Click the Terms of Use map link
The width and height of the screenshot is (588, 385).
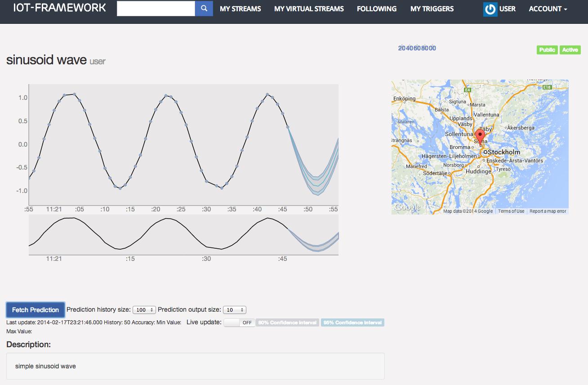[x=511, y=211]
